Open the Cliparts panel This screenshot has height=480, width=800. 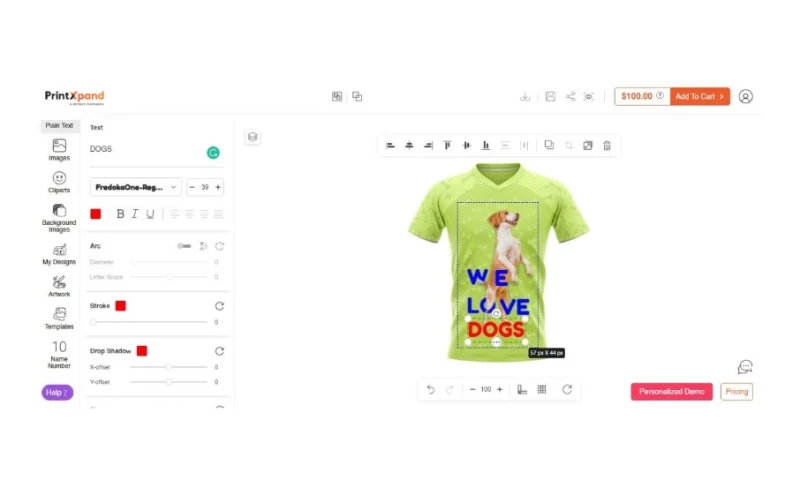click(x=59, y=182)
